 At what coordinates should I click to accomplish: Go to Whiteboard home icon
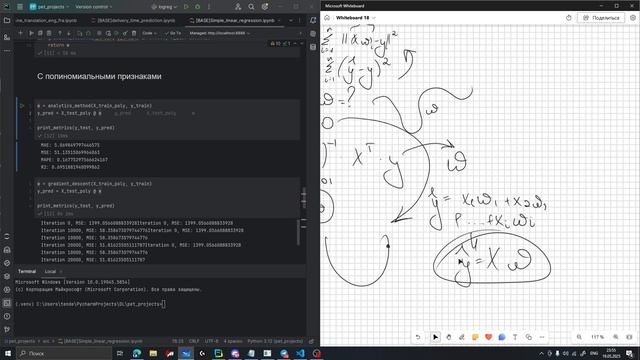tap(327, 18)
